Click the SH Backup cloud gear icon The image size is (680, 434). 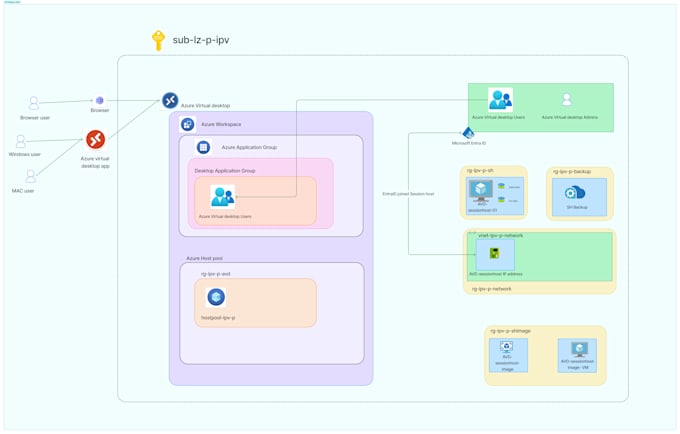pos(575,193)
